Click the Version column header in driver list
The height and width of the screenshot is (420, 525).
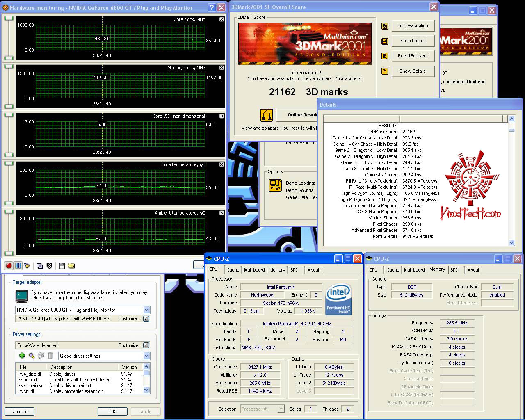click(130, 367)
